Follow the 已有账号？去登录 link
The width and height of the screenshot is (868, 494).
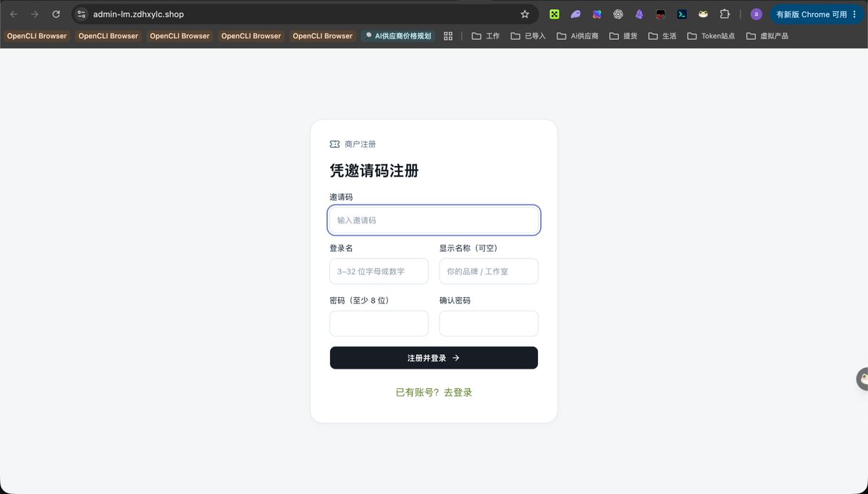pos(434,392)
